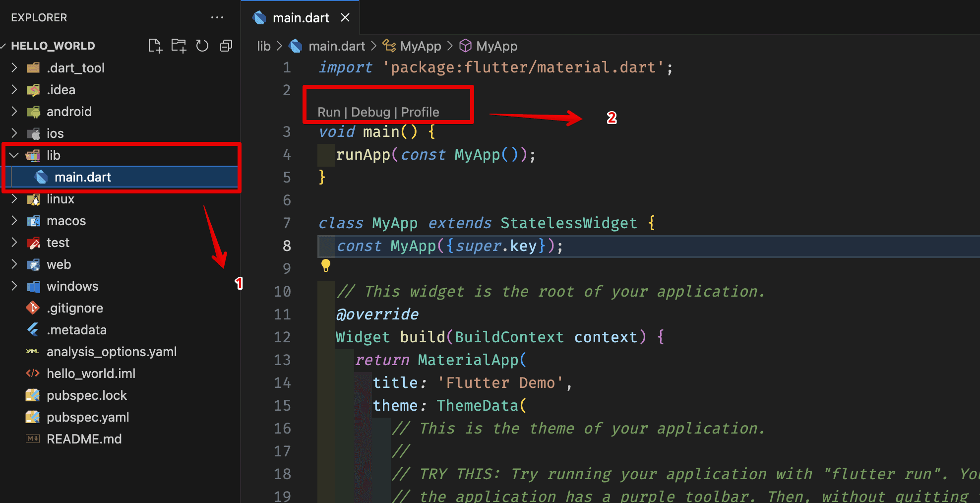This screenshot has width=980, height=503.
Task: Collapse all folders in Explorer
Action: pyautogui.click(x=226, y=46)
